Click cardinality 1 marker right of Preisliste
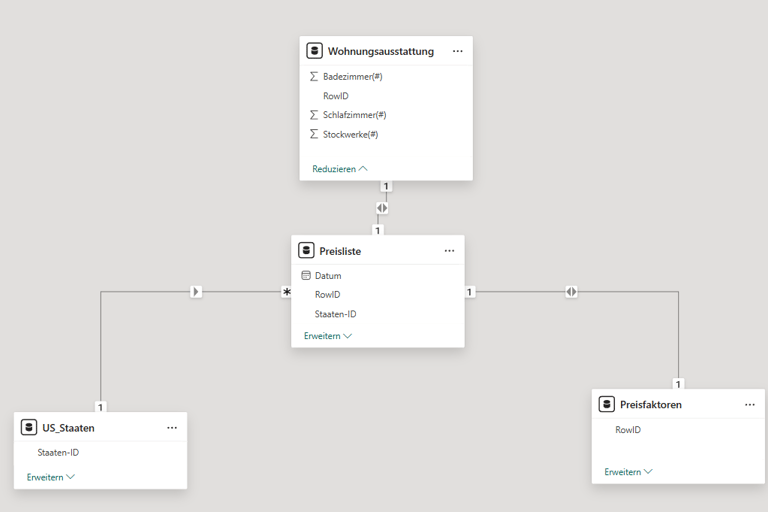The width and height of the screenshot is (768, 512). pyautogui.click(x=469, y=292)
